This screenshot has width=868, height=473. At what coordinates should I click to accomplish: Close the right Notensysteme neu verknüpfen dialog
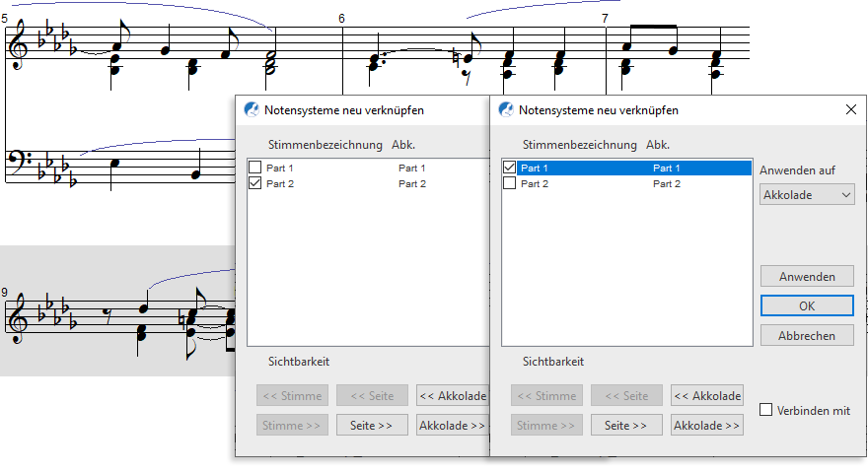(850, 110)
